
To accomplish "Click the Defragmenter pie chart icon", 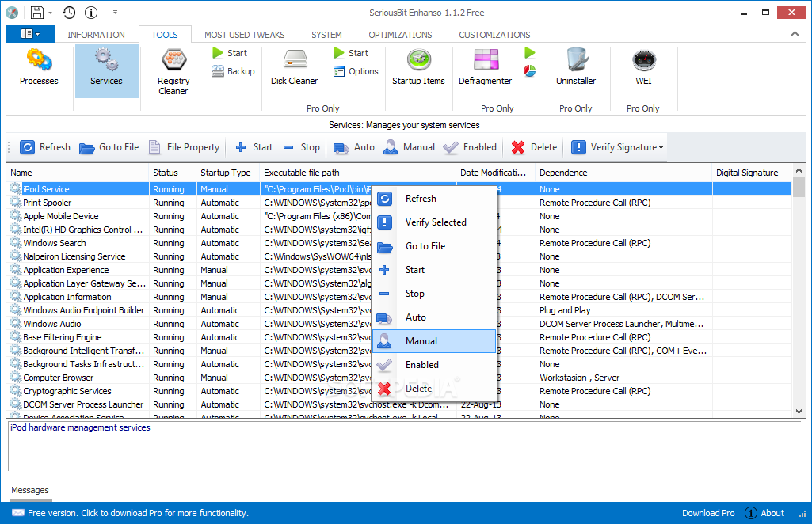I will 529,71.
